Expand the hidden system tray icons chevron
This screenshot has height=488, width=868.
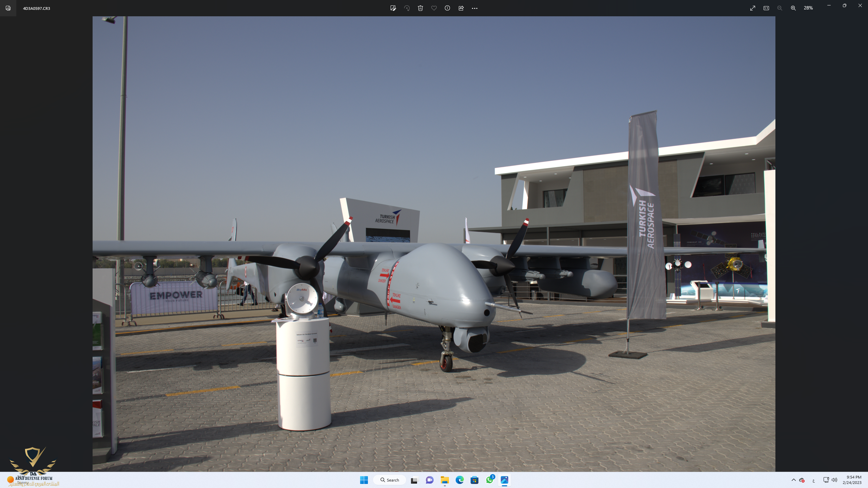(793, 480)
